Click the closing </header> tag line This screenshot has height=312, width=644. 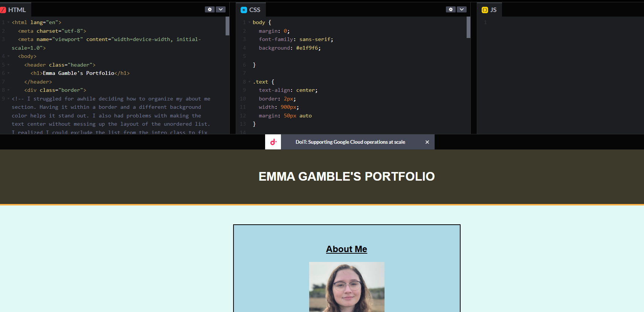38,82
